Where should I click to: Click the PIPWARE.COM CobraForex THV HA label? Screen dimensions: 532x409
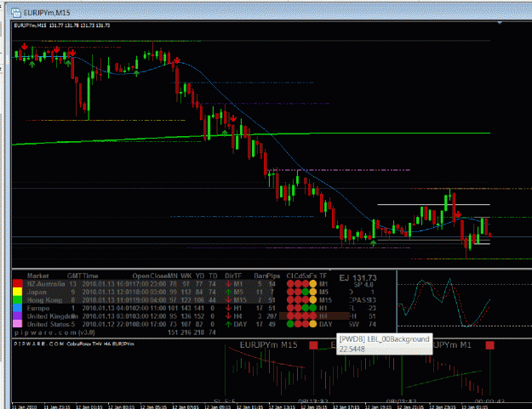point(74,344)
